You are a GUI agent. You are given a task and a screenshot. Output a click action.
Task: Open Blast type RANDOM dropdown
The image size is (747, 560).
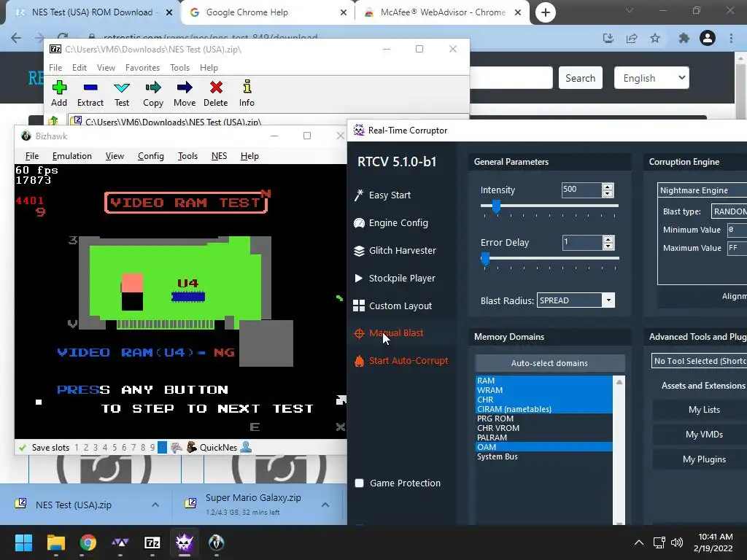click(729, 211)
